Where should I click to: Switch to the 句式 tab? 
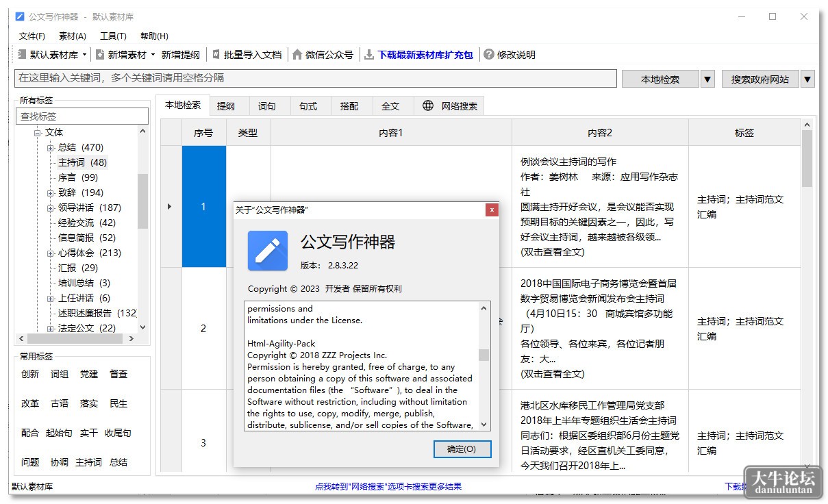point(308,106)
